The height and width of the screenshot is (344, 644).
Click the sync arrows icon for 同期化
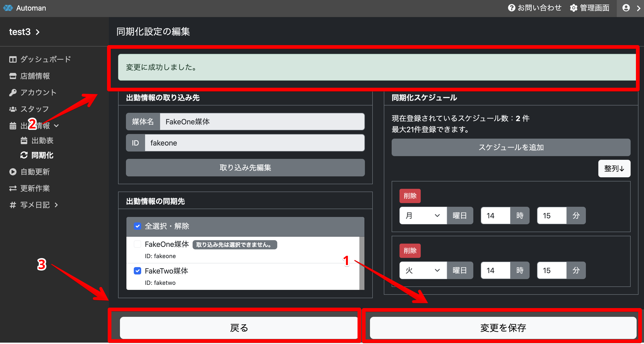click(24, 155)
